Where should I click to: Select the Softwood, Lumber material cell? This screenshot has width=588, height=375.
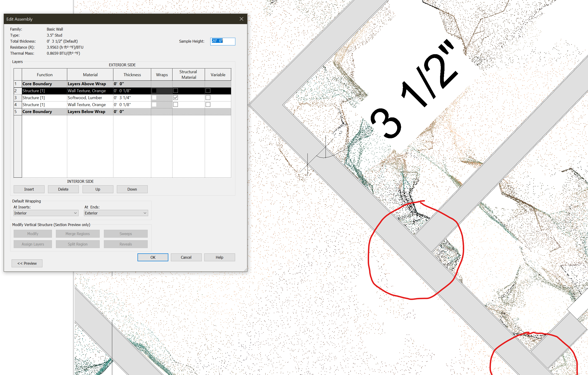pos(90,98)
